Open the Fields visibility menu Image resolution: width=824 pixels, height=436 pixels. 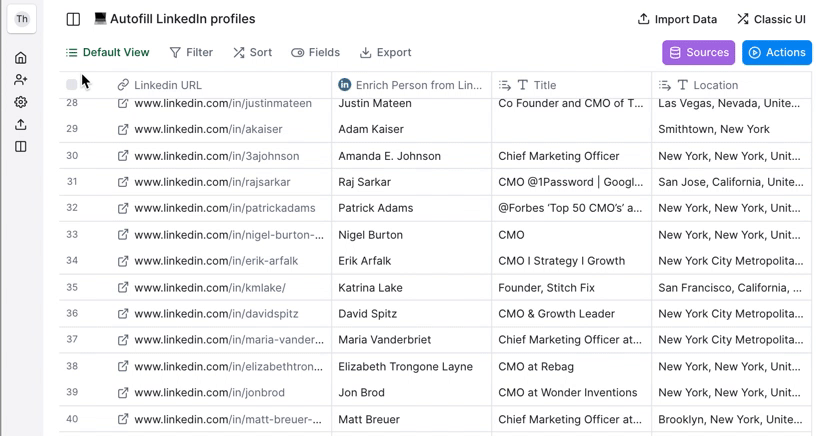coord(315,53)
